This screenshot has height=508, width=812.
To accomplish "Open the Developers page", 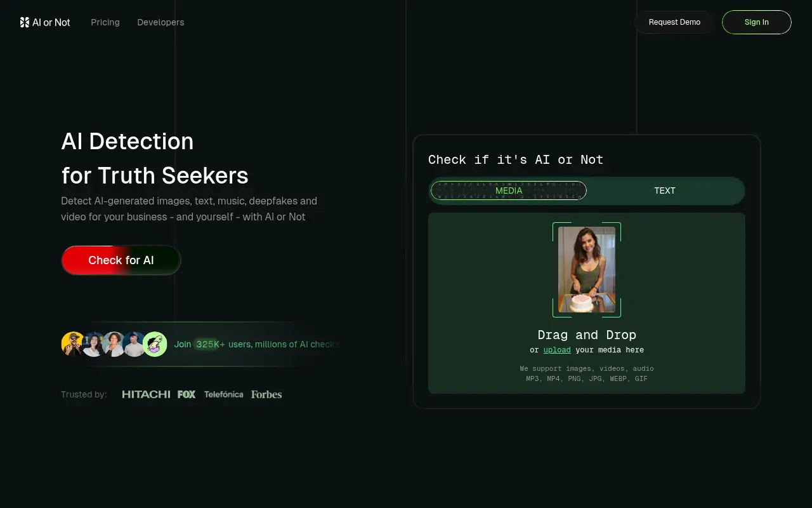I will click(160, 22).
